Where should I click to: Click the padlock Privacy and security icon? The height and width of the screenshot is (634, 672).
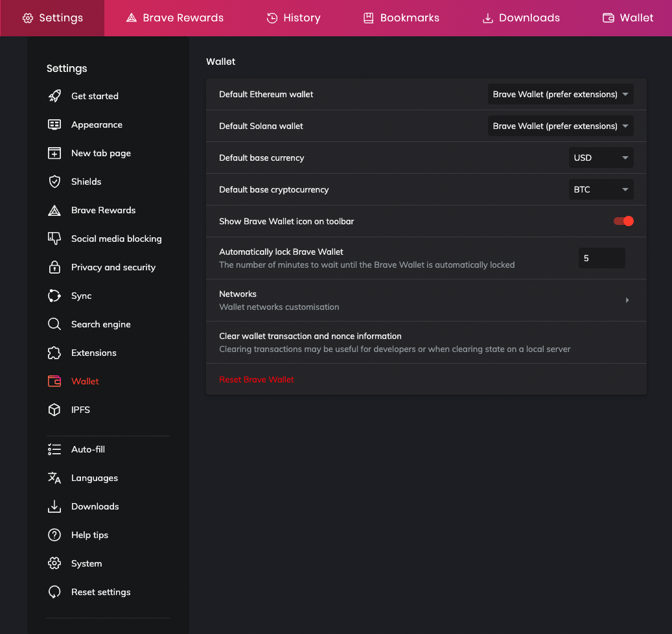pos(54,267)
